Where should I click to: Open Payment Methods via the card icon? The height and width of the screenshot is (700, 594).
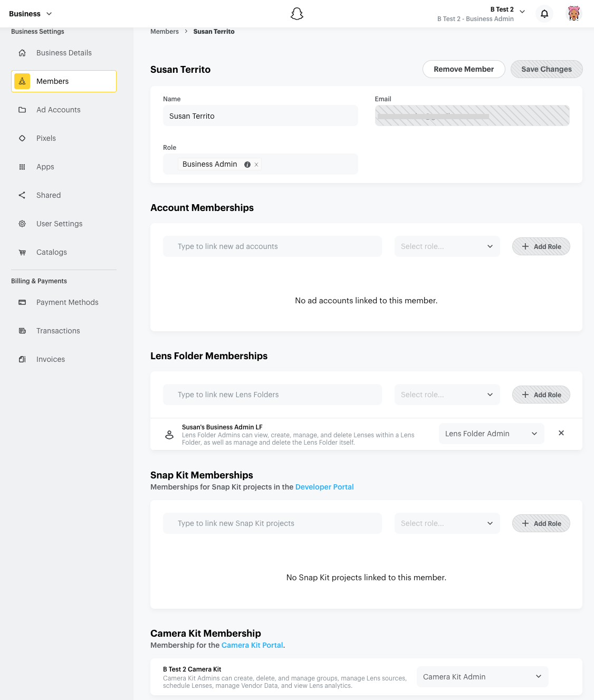coord(22,302)
